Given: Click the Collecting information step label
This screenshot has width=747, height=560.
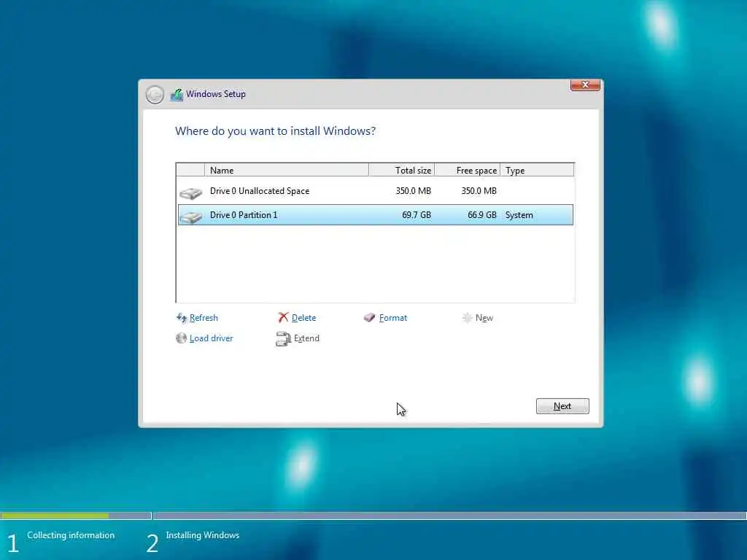Looking at the screenshot, I should click(x=71, y=535).
